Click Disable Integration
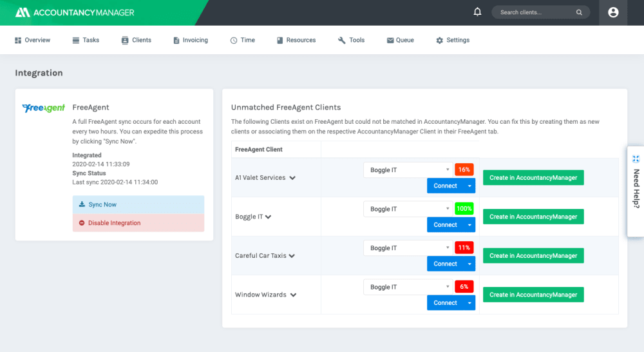 (x=138, y=223)
